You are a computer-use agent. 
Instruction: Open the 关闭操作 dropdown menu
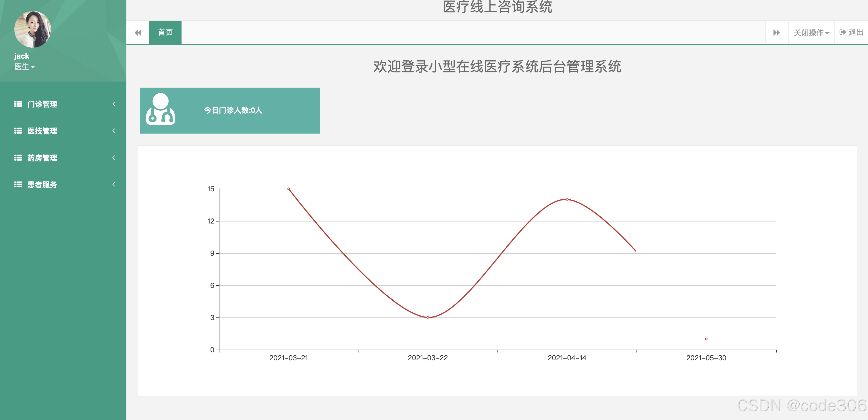[x=811, y=33]
